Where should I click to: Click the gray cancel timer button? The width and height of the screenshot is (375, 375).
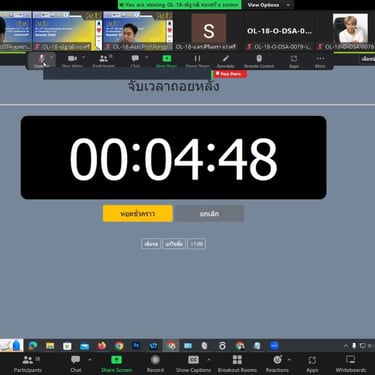tap(209, 213)
